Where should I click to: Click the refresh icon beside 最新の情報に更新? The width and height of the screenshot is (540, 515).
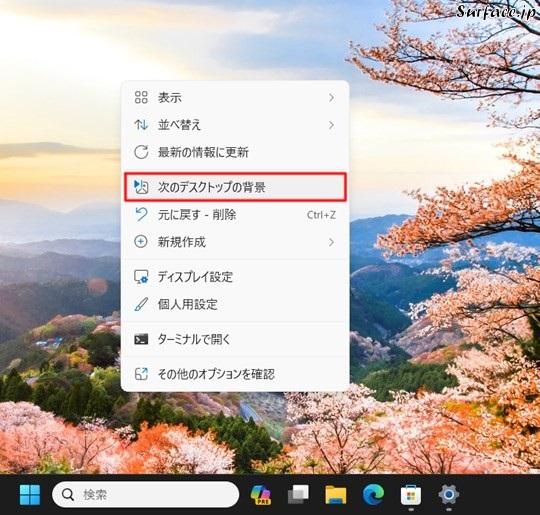pyautogui.click(x=141, y=152)
